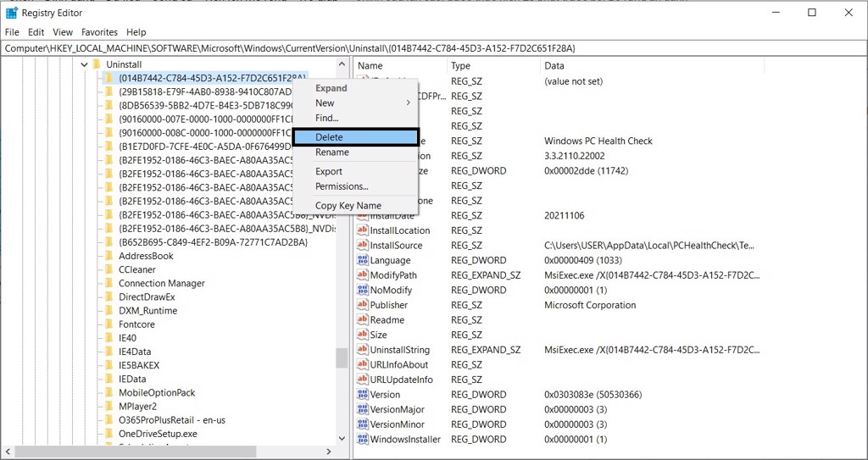868x460 pixels.
Task: Click the URLUpdateInfo string value icon
Action: (363, 380)
